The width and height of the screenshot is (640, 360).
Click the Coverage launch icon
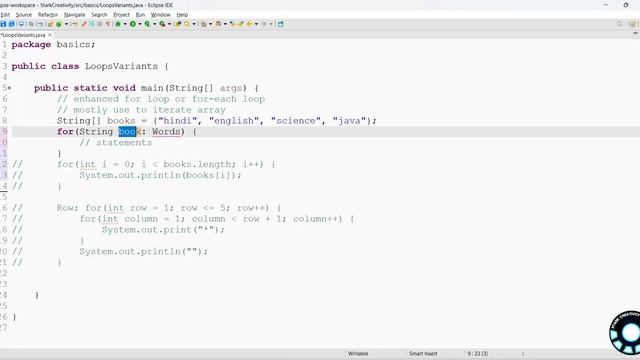tap(147, 24)
